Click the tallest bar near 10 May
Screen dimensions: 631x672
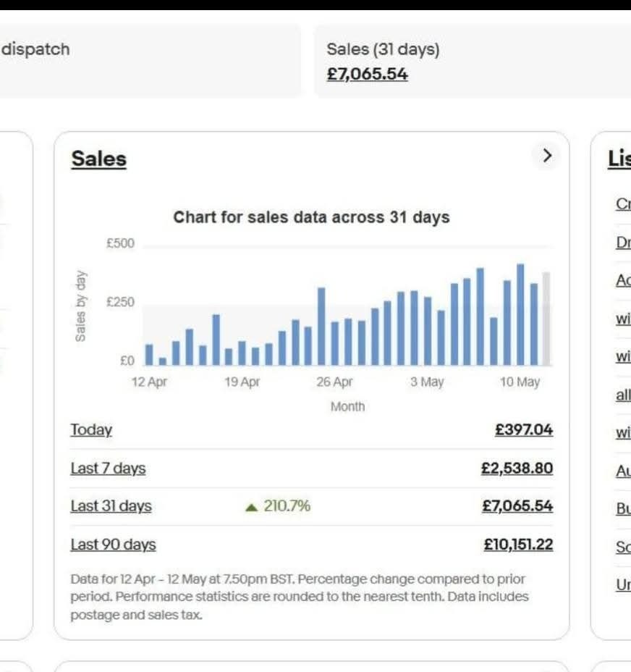(520, 314)
